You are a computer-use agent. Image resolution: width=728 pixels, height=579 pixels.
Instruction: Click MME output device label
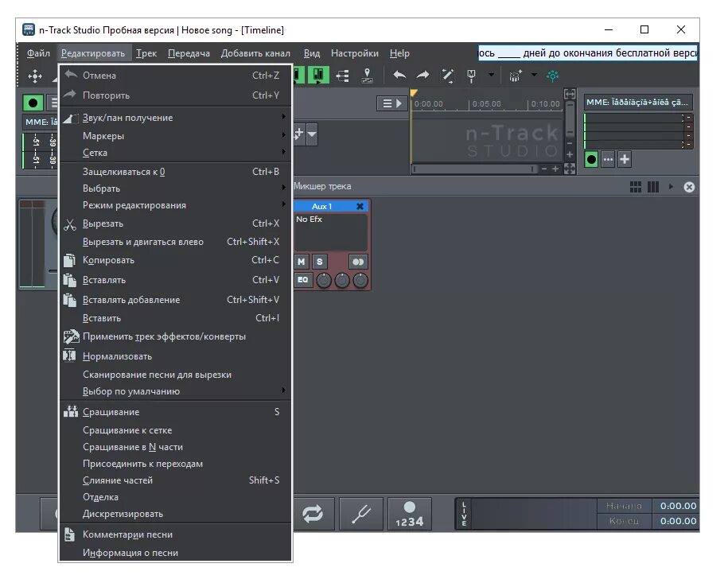638,102
